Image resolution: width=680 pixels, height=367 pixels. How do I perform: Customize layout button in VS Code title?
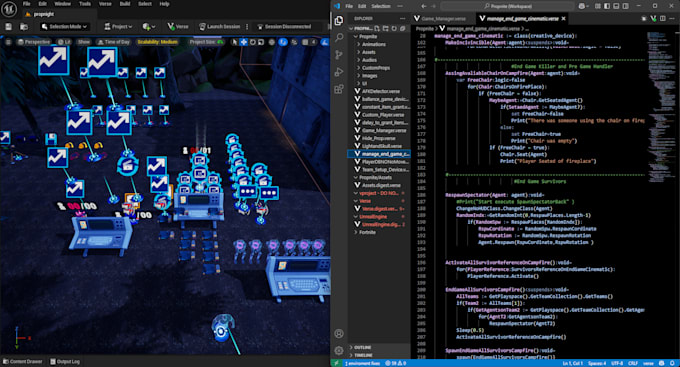[598, 6]
